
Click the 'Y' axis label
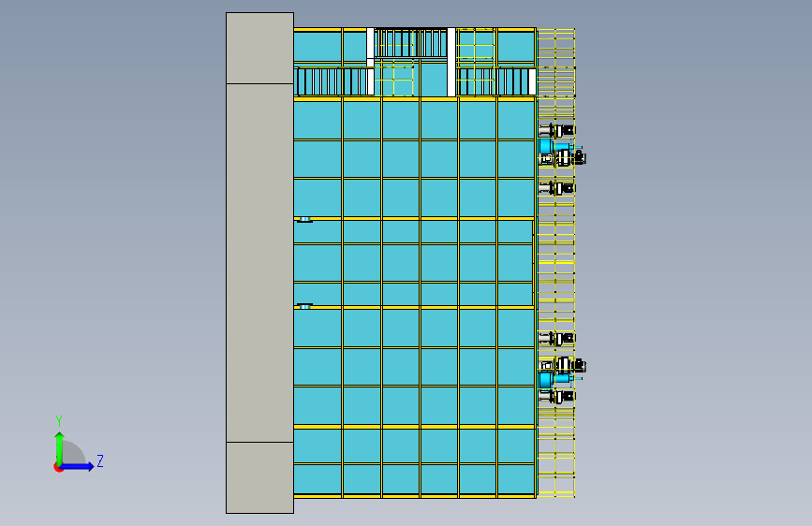[59, 421]
